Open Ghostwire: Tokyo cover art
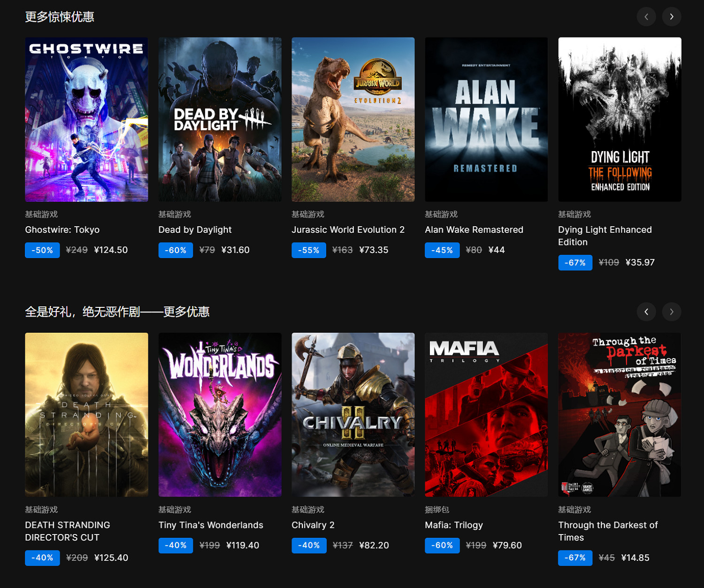The width and height of the screenshot is (704, 588). pos(86,120)
